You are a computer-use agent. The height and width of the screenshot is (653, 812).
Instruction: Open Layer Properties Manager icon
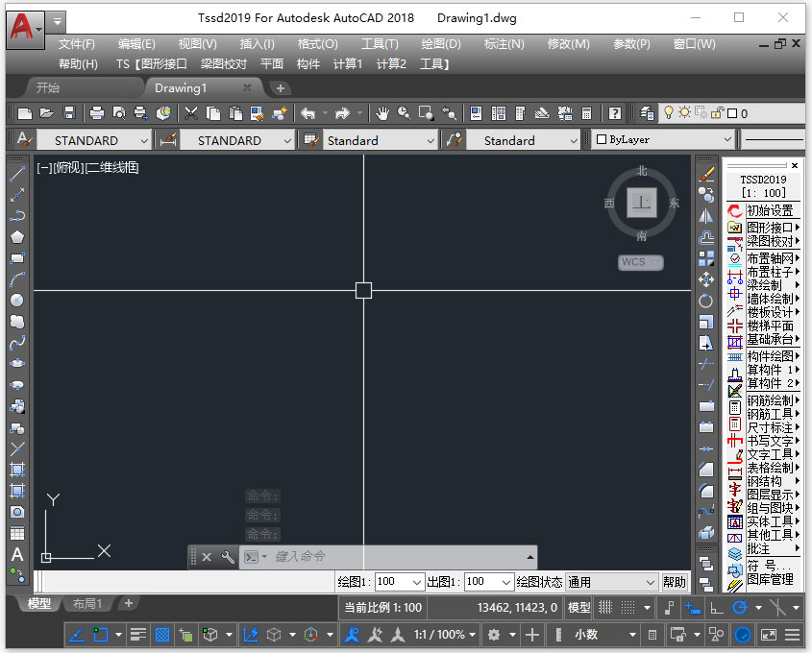(x=647, y=113)
